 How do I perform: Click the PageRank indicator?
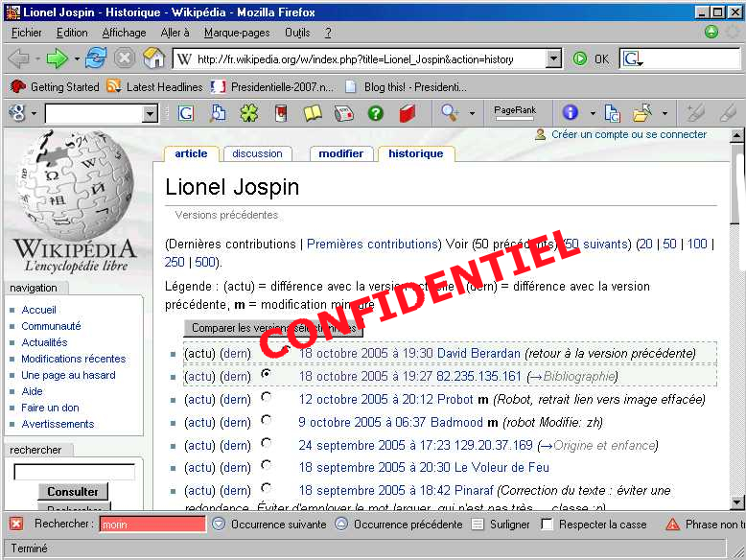(x=515, y=113)
